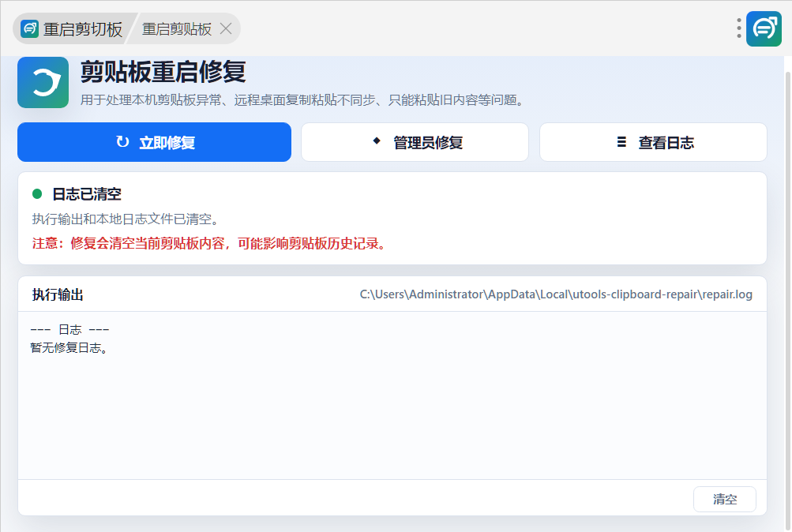Click the red 注意 warning message text
Viewport: 792px width, 532px height.
click(209, 244)
